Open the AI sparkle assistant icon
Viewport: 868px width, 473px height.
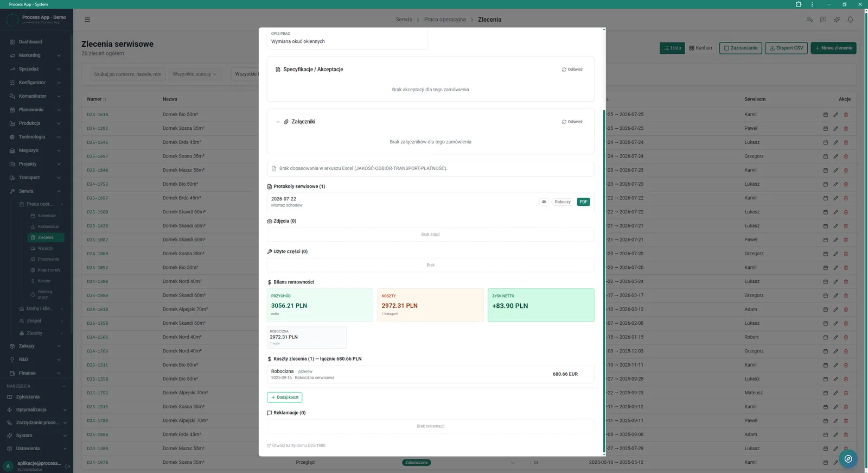pyautogui.click(x=837, y=20)
